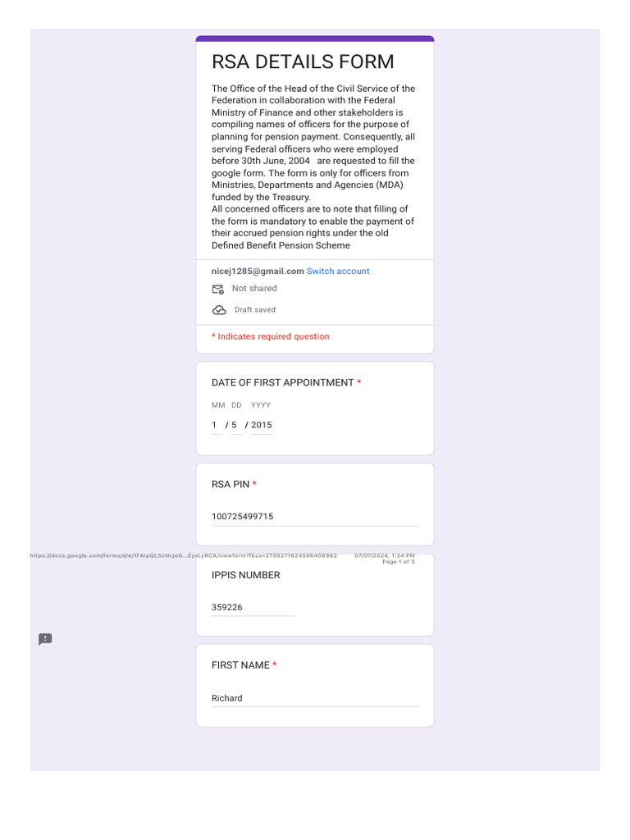Open the report problem feedback icon
This screenshot has width=630, height=840.
point(45,639)
